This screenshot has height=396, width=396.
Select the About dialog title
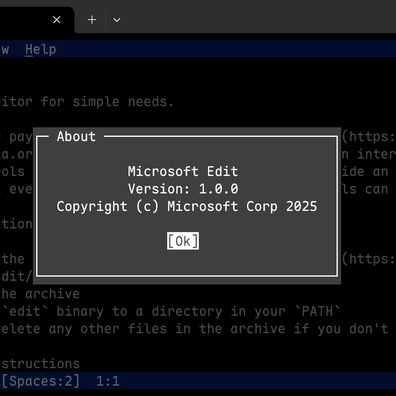(x=76, y=136)
